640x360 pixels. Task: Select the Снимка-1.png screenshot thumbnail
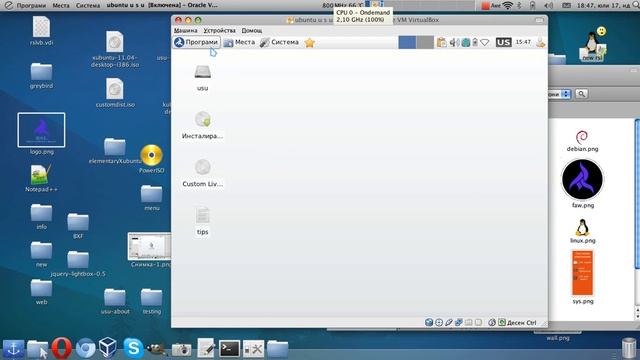(x=149, y=250)
